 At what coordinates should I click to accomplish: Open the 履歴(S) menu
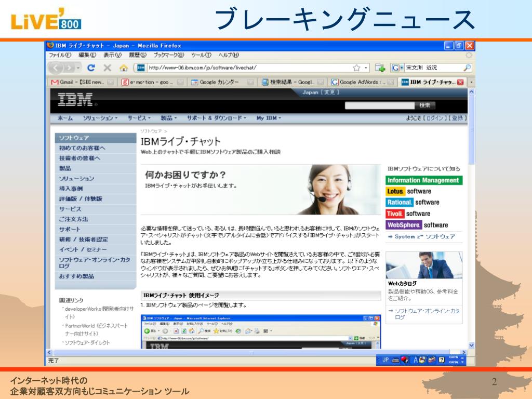[137, 55]
